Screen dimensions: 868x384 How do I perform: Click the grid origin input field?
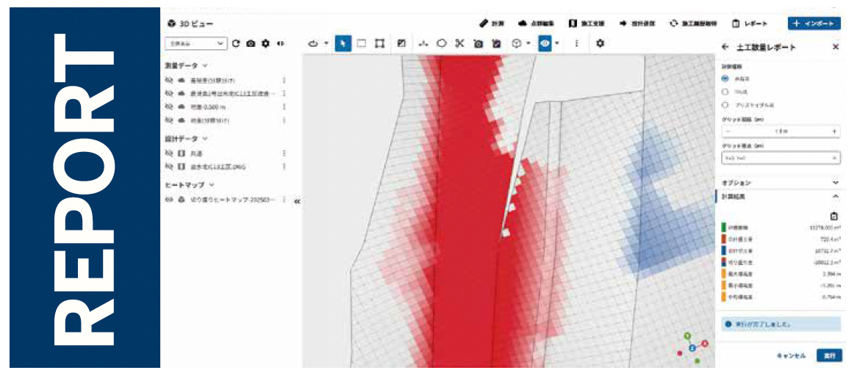(781, 158)
